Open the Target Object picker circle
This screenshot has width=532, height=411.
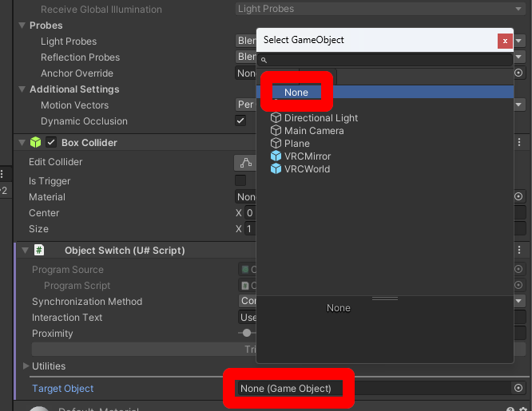518,388
